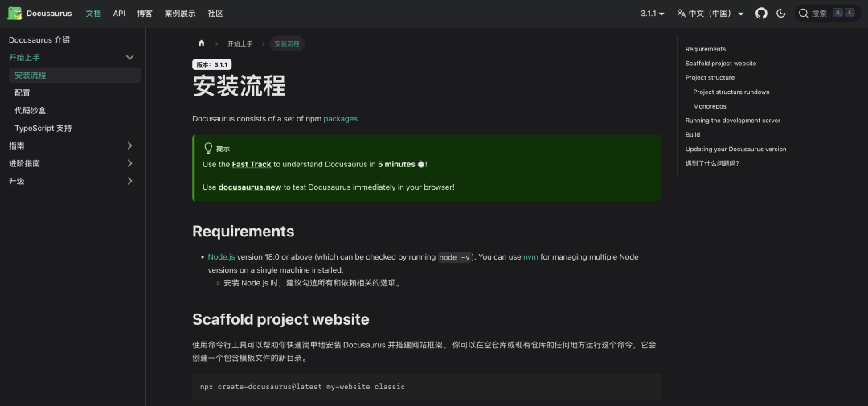Click the inline node -v code
The width and height of the screenshot is (868, 406).
[x=454, y=257]
